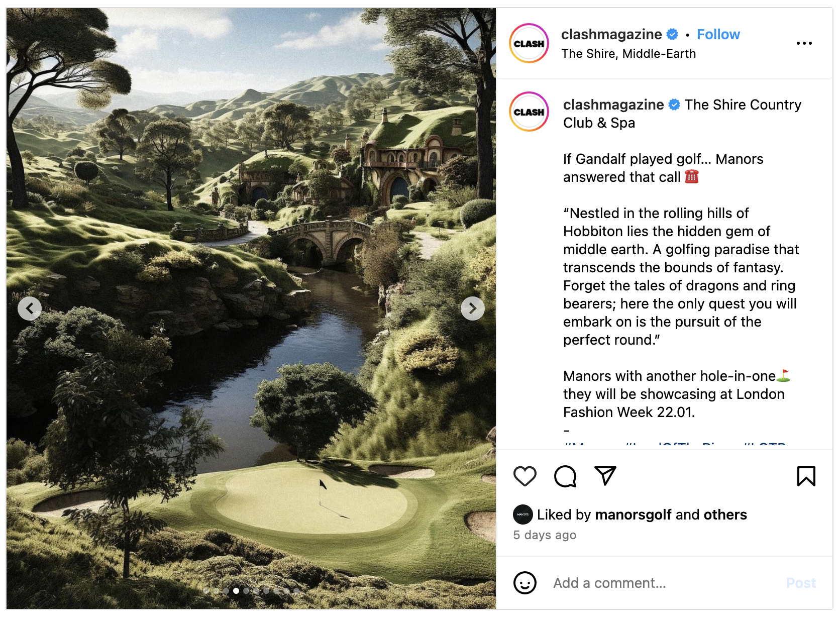Screen dimensions: 840x620
Task: Click the Follow link beside clashmagazine
Action: point(718,34)
